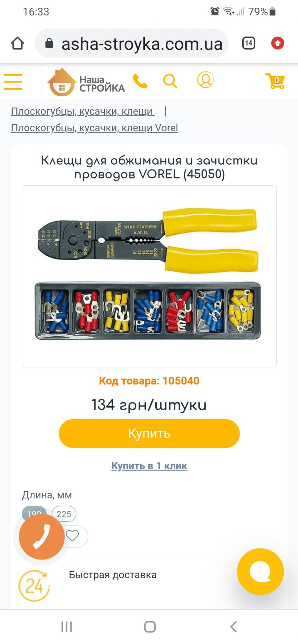Tap the Купить button
298x644 pixels.
tap(149, 434)
